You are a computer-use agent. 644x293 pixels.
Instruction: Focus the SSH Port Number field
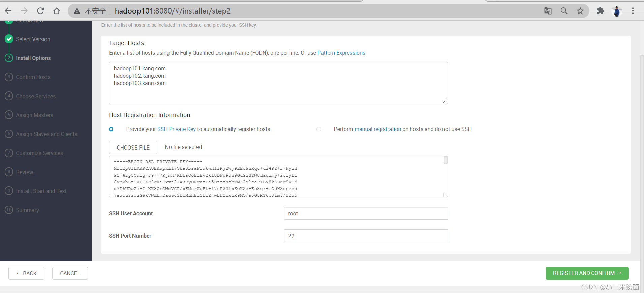coord(366,236)
